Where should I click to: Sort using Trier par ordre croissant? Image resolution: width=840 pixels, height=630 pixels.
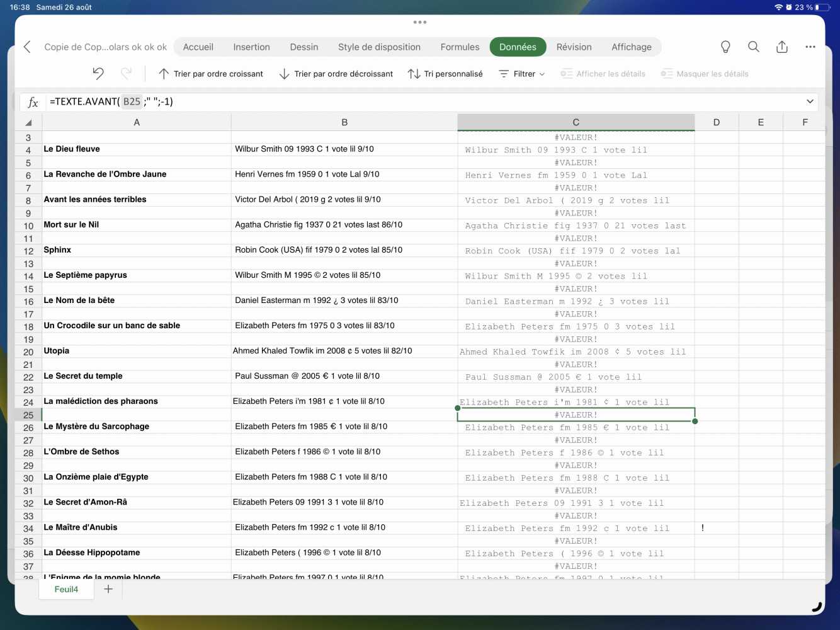[x=211, y=74]
